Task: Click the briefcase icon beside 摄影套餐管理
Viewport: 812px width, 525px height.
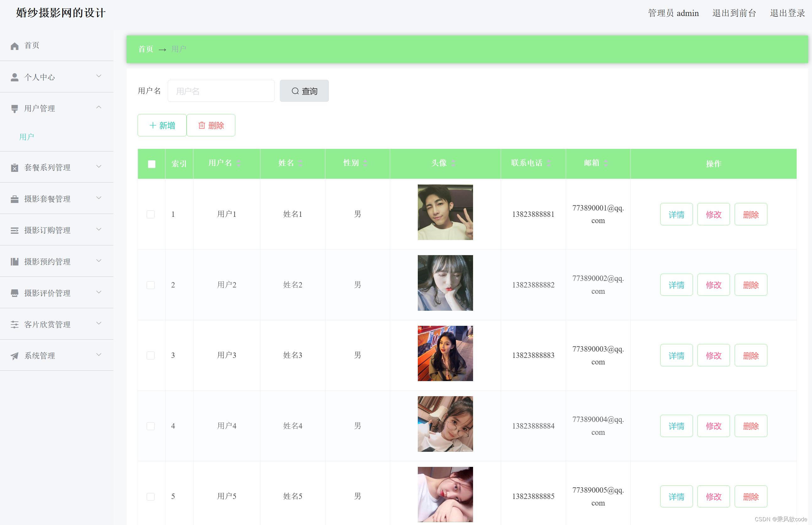Action: (14, 199)
